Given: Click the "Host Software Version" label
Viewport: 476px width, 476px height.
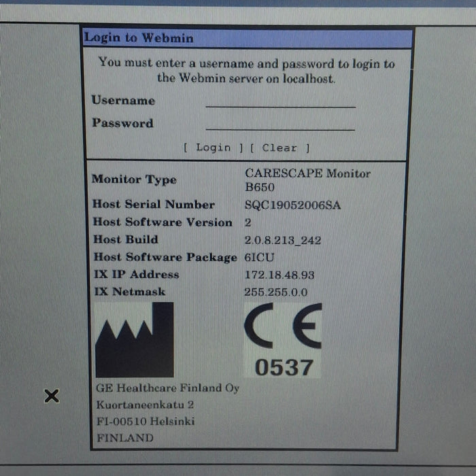Looking at the screenshot, I should [163, 222].
